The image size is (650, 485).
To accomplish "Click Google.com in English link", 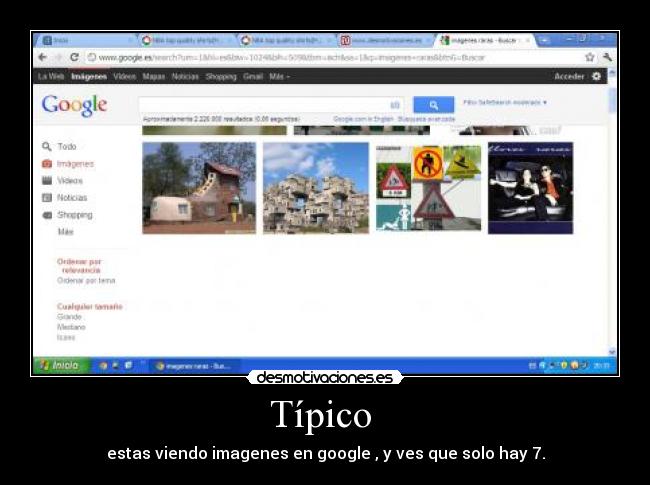I will (x=363, y=119).
